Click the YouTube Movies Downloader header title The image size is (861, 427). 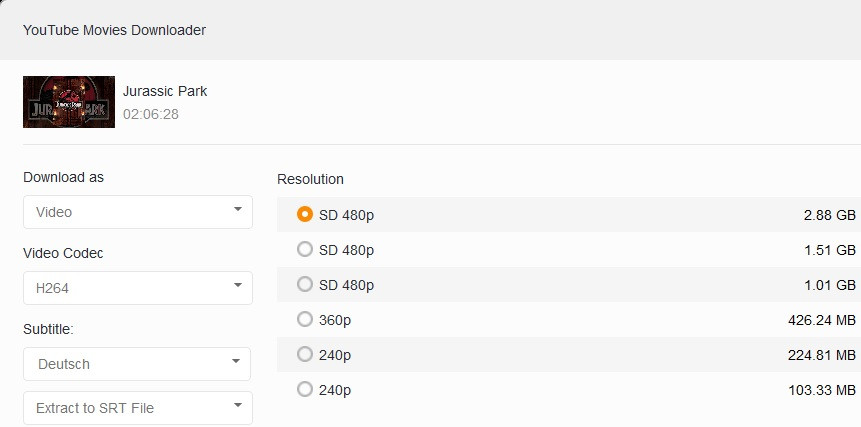pos(114,30)
